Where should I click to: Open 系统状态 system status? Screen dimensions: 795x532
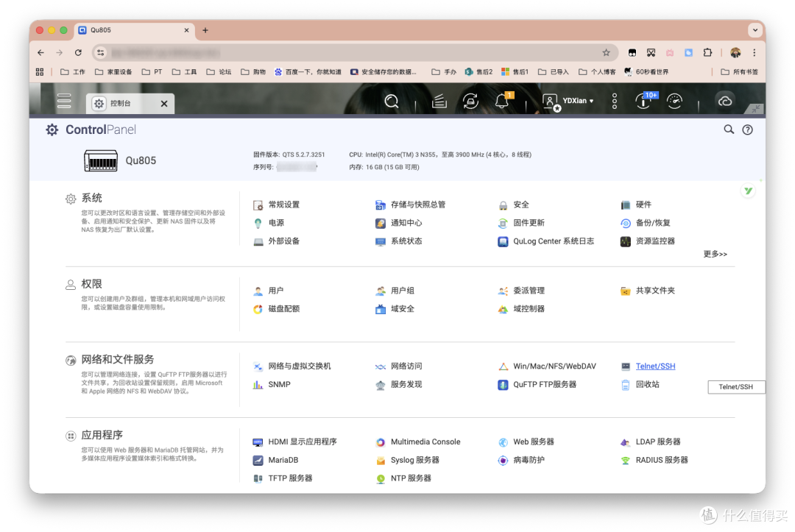click(x=398, y=241)
